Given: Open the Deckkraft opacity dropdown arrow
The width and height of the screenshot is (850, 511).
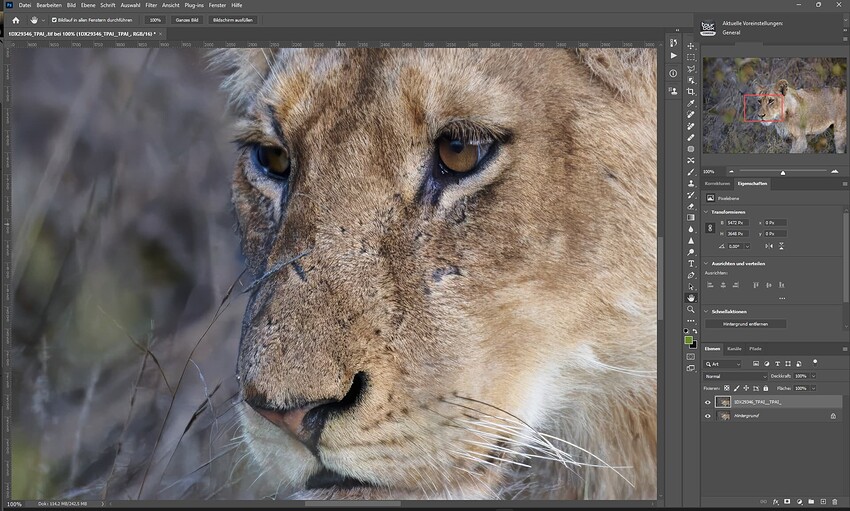Looking at the screenshot, I should 814,376.
